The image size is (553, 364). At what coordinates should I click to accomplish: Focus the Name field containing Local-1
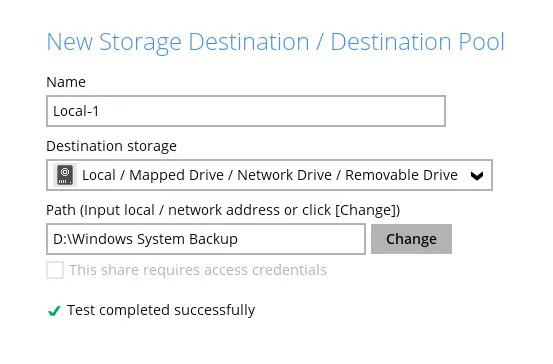[x=246, y=111]
